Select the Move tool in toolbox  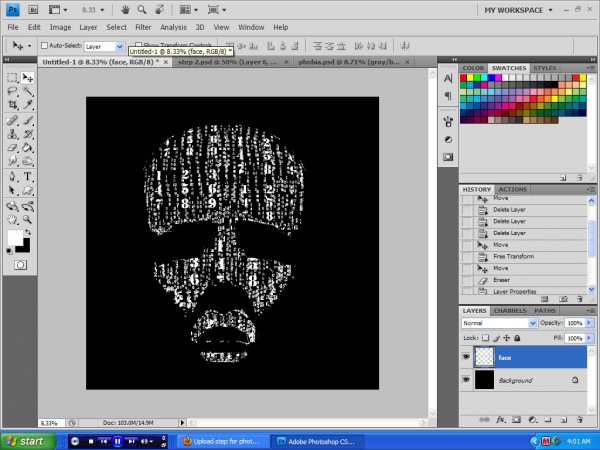click(28, 78)
